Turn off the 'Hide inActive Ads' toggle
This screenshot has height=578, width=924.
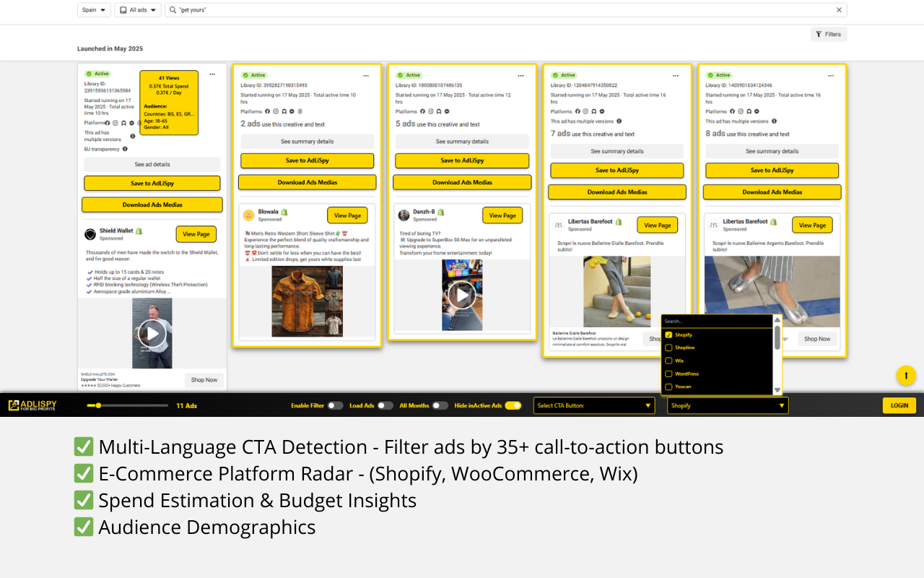click(513, 405)
